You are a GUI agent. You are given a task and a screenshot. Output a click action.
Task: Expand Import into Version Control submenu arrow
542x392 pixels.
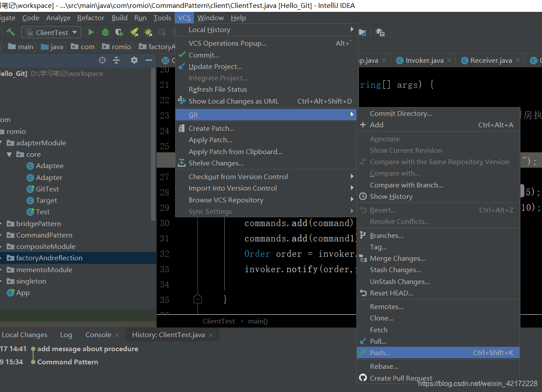[352, 188]
